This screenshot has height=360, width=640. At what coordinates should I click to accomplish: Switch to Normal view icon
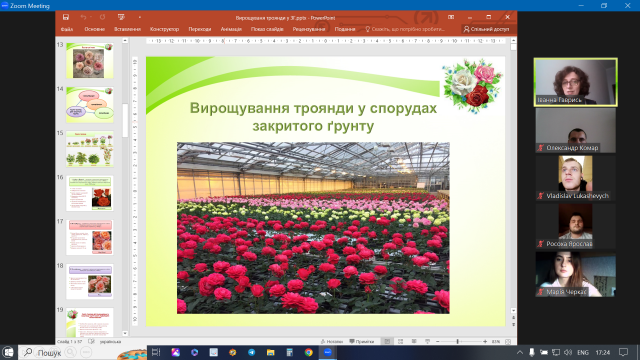(x=387, y=342)
